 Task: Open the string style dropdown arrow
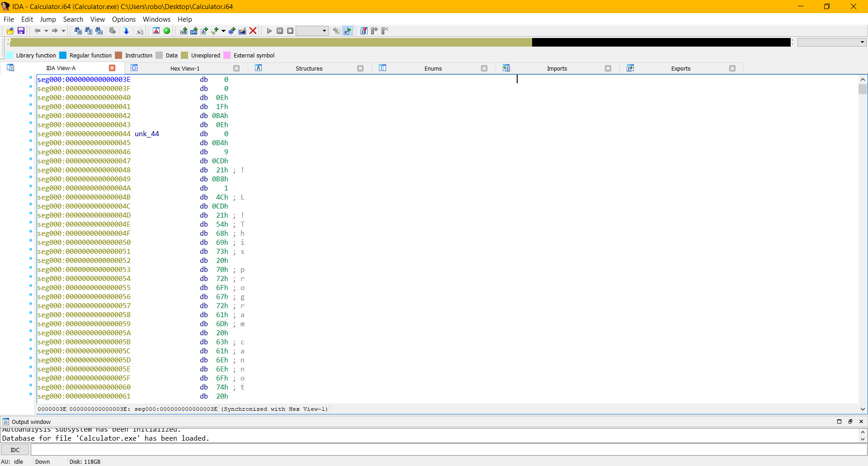coord(223,31)
